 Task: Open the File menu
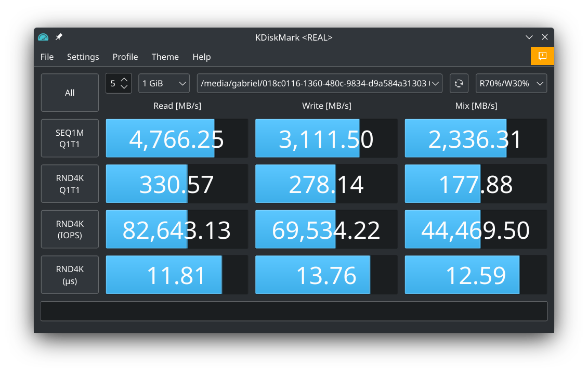click(47, 57)
